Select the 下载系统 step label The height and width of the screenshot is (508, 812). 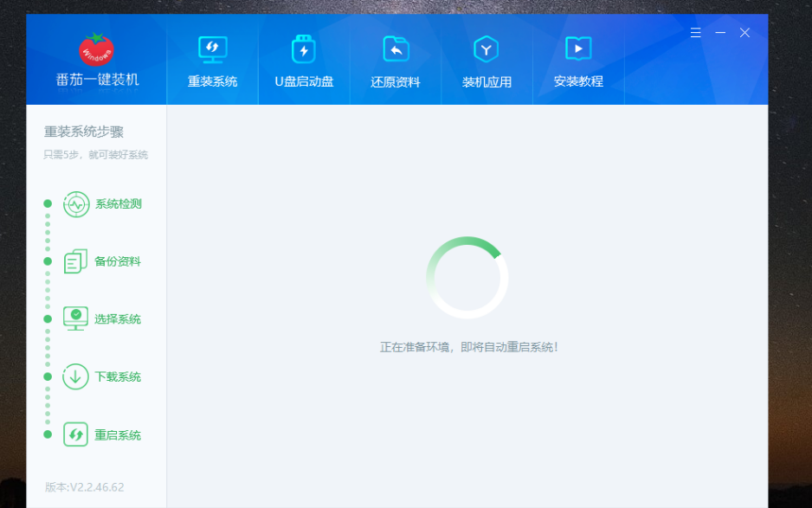[x=118, y=377]
